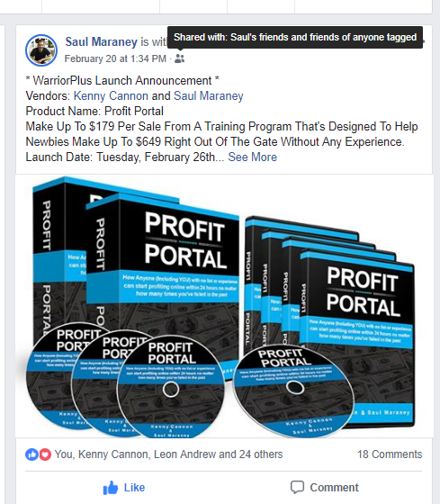Open the Profit Portal product image
The image size is (440, 504).
coord(224,306)
